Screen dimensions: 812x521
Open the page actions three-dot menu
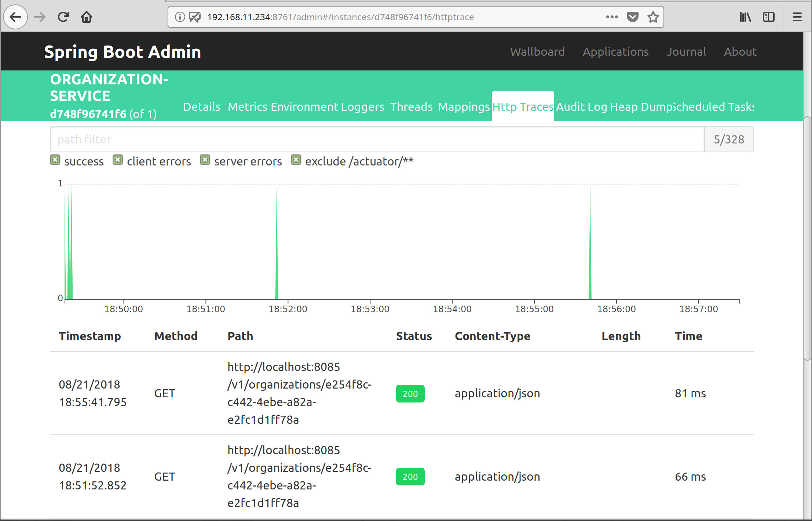[x=612, y=17]
